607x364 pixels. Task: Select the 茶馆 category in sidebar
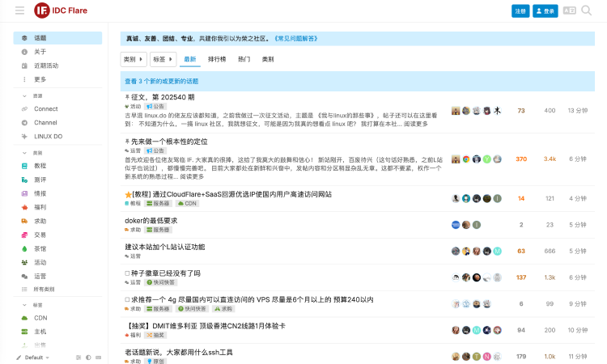point(40,248)
